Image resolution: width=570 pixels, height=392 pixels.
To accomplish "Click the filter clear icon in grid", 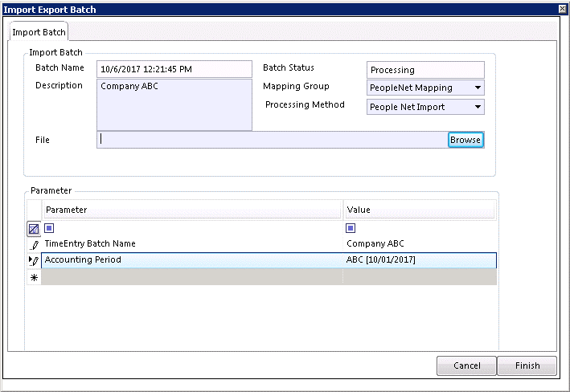I will [x=34, y=229].
